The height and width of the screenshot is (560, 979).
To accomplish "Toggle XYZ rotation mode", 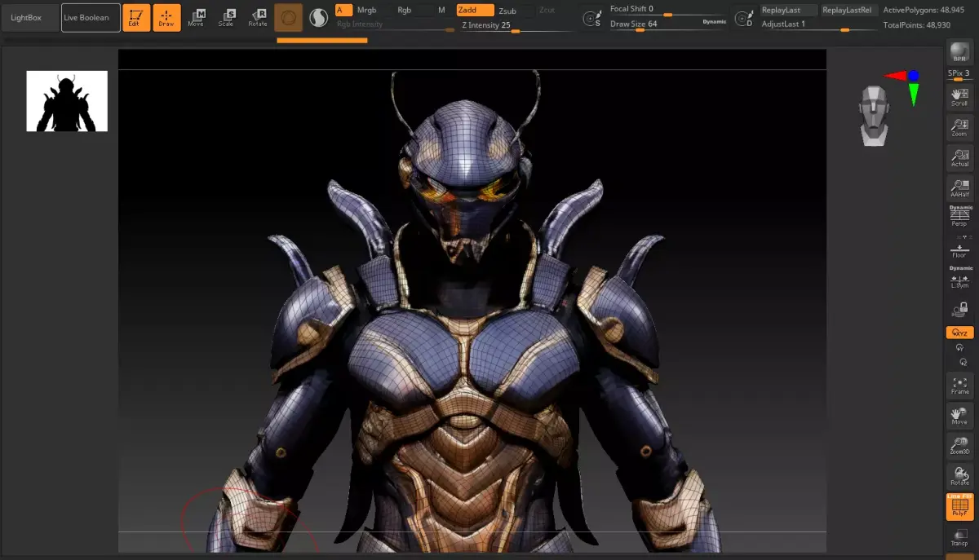I will coord(959,333).
